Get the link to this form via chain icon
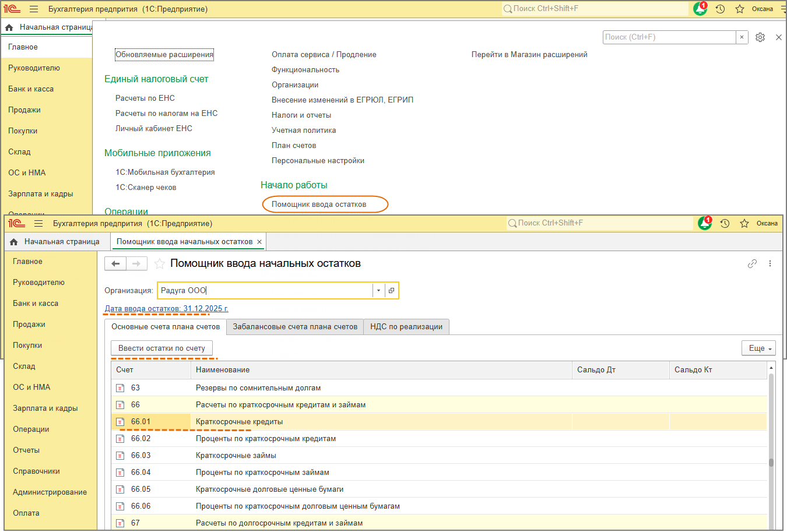This screenshot has width=787, height=532. click(753, 264)
